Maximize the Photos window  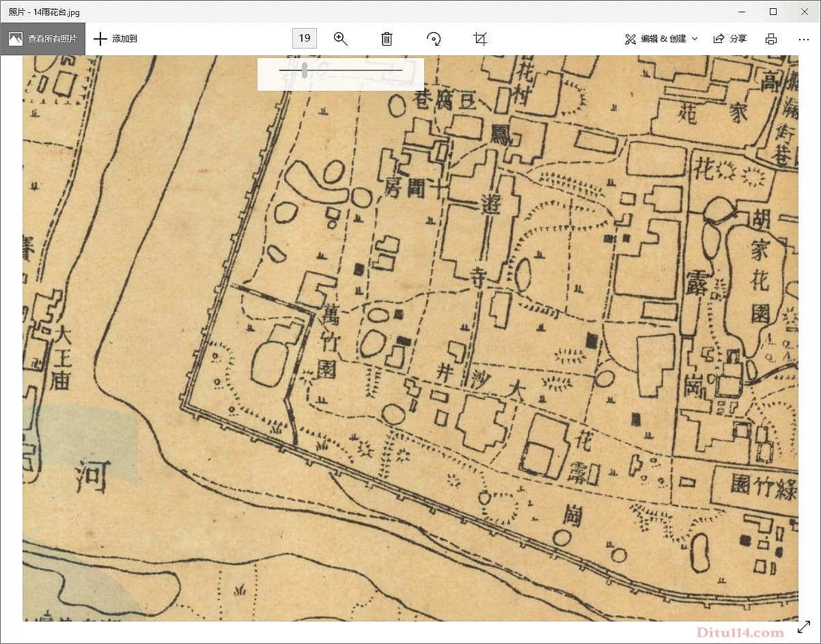click(x=773, y=12)
